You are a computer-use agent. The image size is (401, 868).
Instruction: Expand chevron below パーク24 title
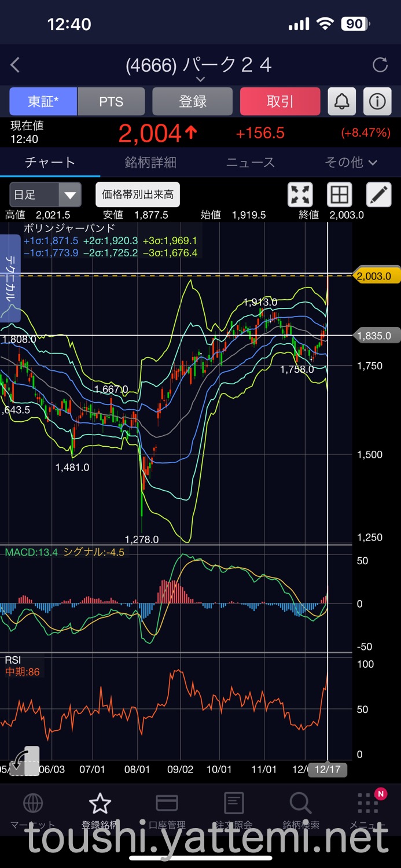(200, 79)
